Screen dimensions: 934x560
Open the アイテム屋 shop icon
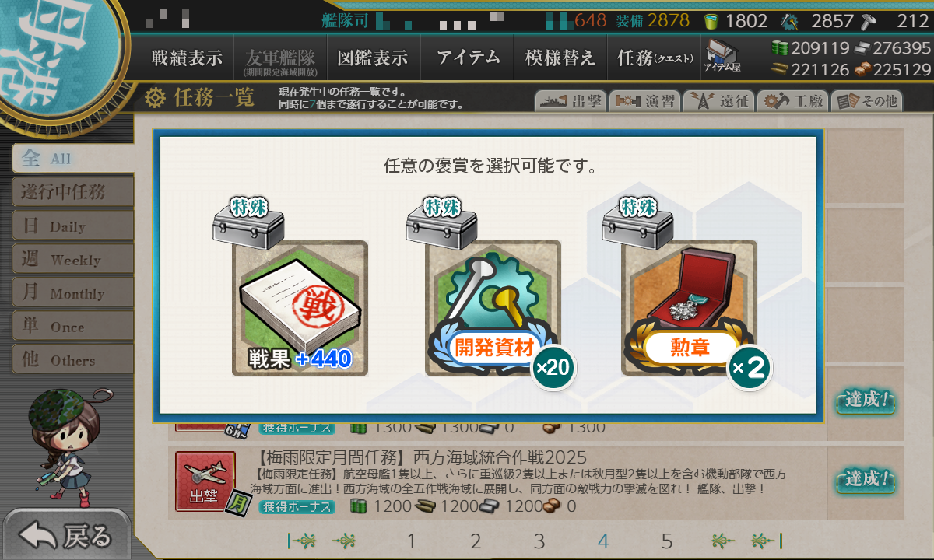click(722, 56)
